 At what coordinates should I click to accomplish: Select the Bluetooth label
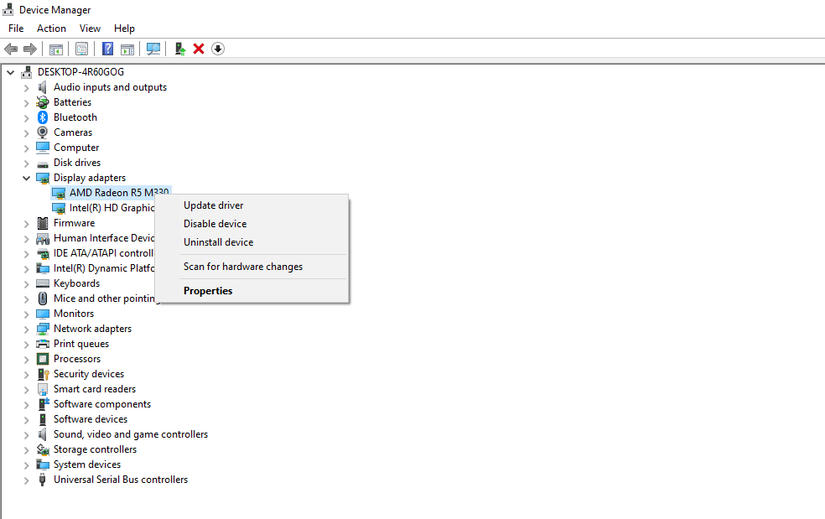click(75, 117)
